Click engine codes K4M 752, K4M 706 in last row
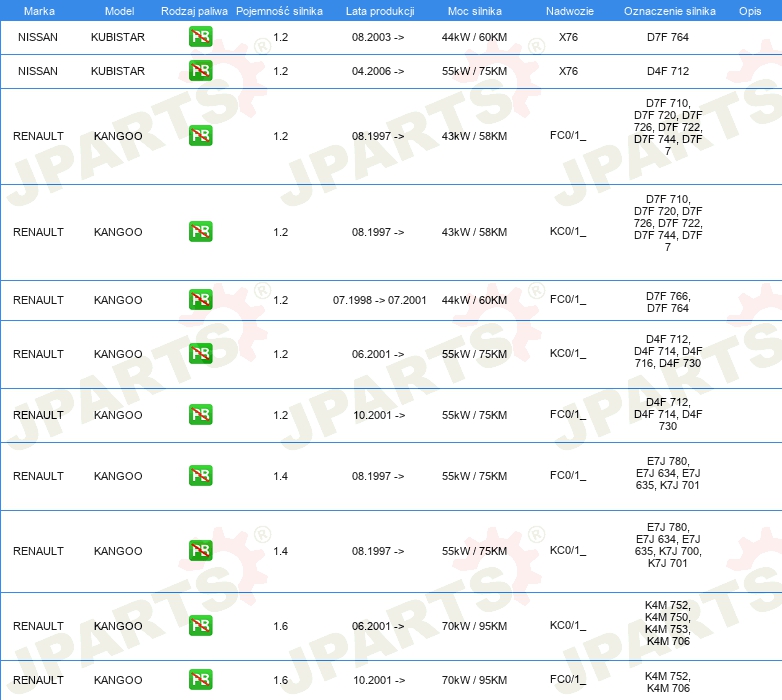782x700 pixels. click(668, 682)
